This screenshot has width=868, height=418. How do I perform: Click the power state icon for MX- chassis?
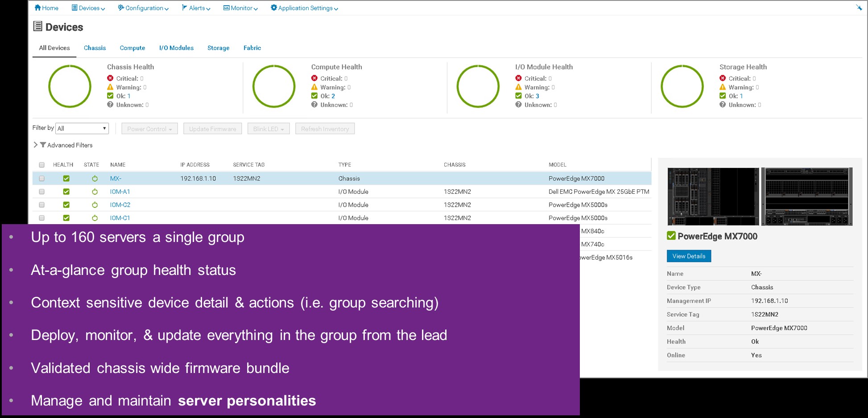[95, 179]
